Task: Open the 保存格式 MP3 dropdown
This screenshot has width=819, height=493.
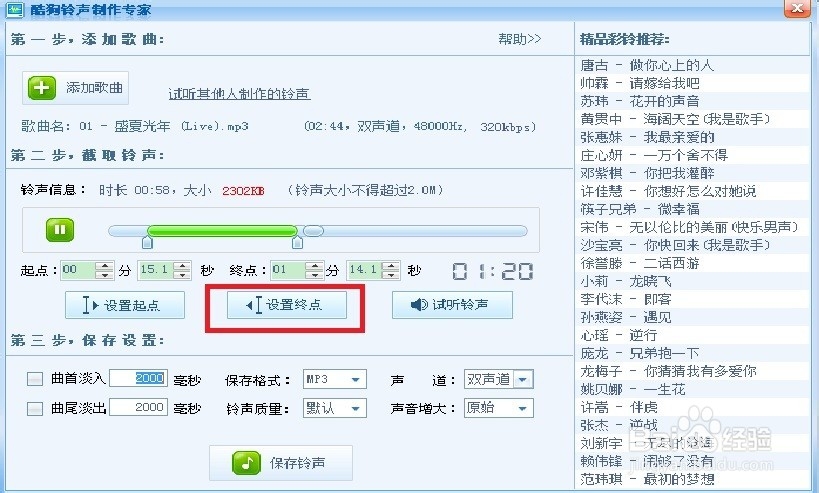Action: (x=334, y=379)
